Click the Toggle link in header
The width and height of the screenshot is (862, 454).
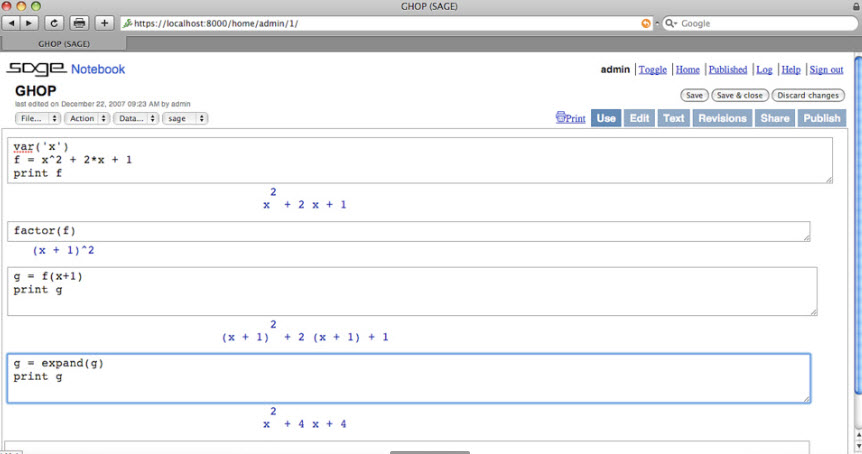coord(652,70)
